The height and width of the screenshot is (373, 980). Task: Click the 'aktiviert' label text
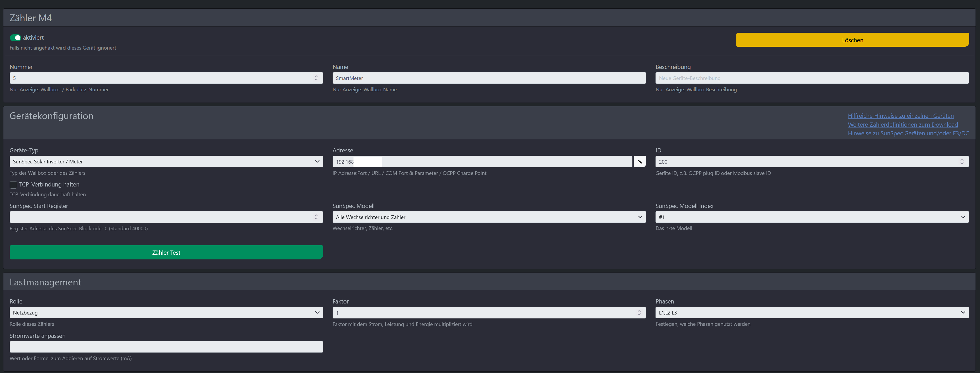pyautogui.click(x=33, y=38)
